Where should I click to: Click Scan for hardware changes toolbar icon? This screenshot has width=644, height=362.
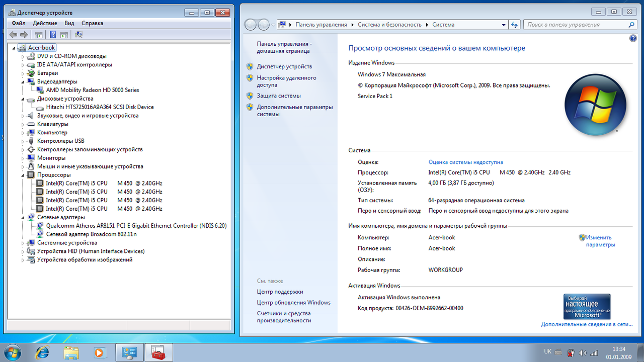(78, 35)
